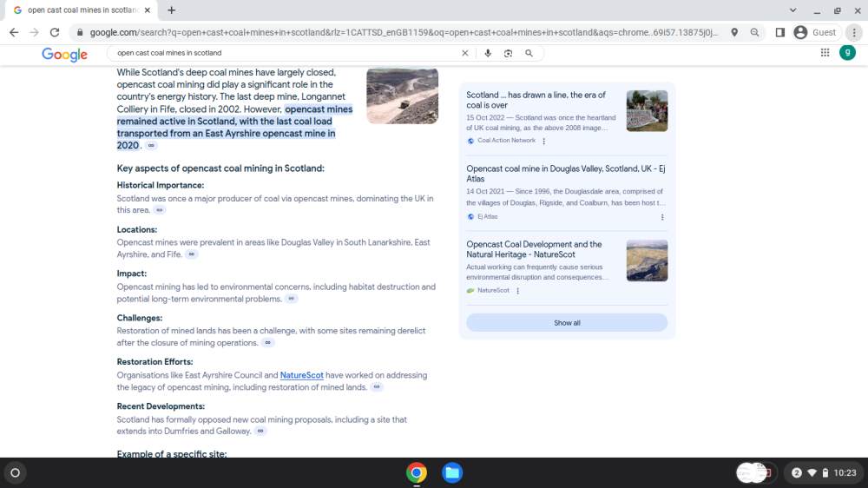
Task: Open source link under Restoration Efforts
Action: [377, 387]
